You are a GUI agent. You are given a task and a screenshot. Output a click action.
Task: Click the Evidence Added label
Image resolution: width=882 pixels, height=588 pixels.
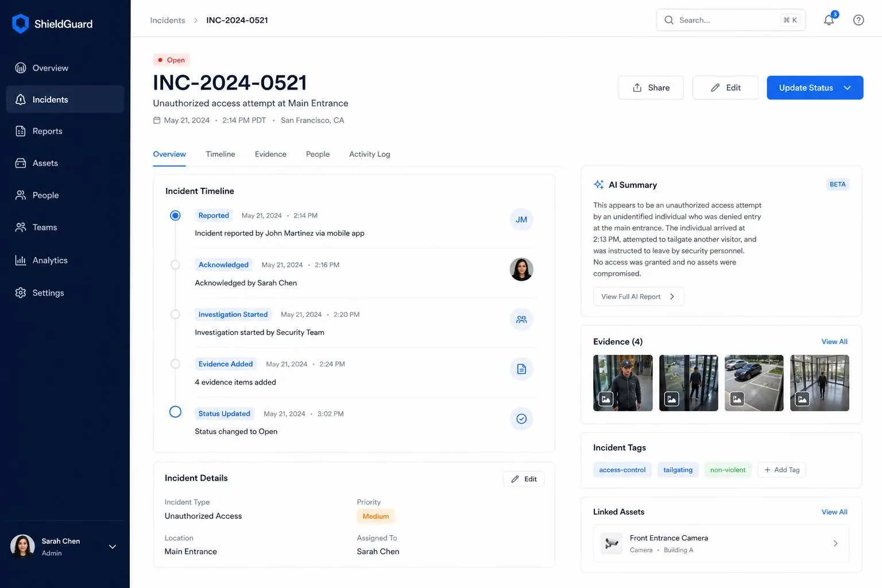(x=226, y=364)
